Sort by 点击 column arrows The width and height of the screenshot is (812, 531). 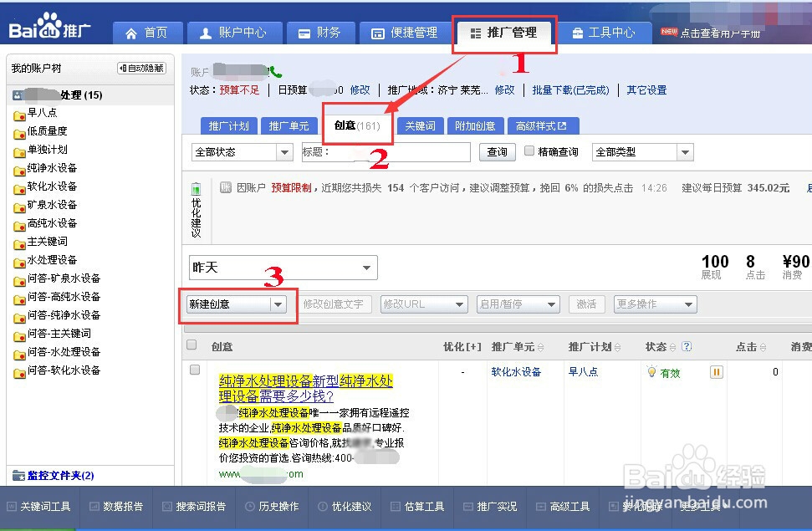coord(763,347)
